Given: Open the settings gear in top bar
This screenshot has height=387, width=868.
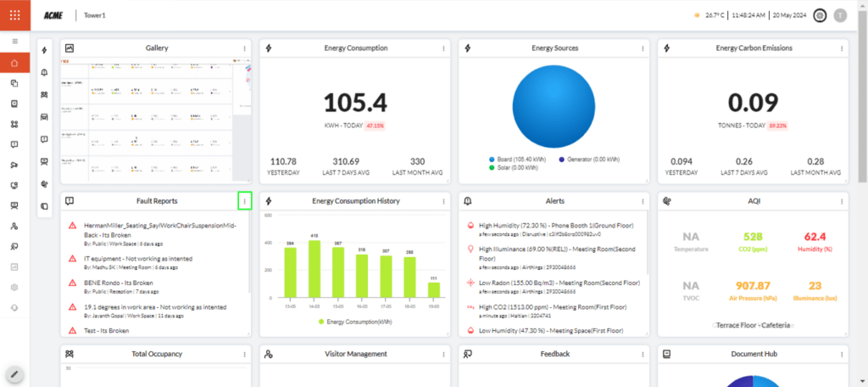Looking at the screenshot, I should [820, 15].
